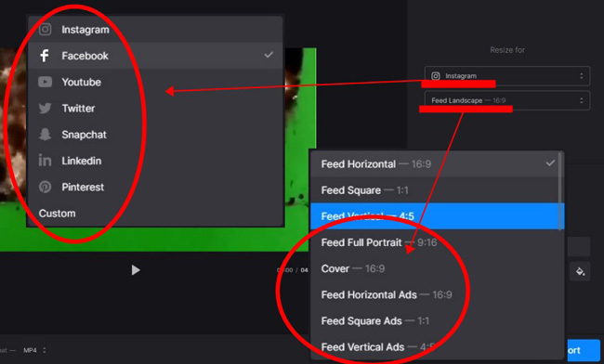This screenshot has width=604, height=364.
Task: Click the Snapchat ghost icon
Action: pos(46,135)
